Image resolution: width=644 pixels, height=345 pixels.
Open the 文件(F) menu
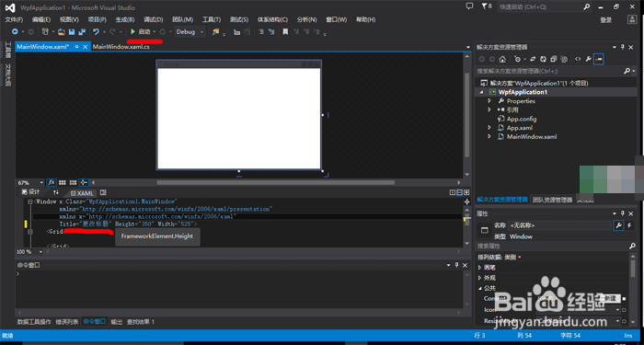(x=14, y=19)
